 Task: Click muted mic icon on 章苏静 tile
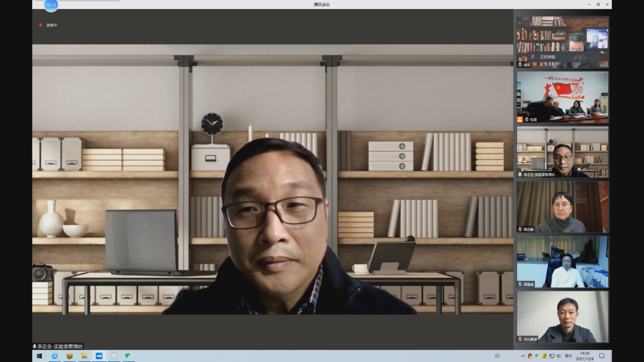520,229
